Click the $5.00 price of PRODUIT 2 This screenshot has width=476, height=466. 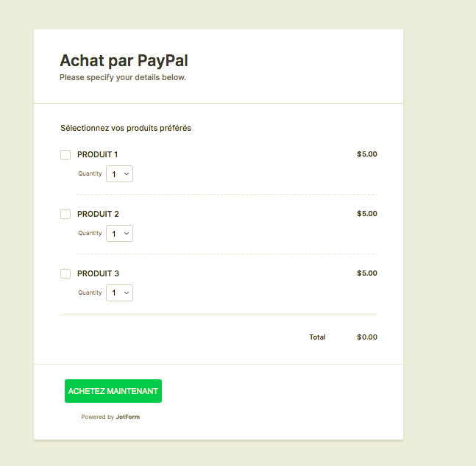pos(366,214)
